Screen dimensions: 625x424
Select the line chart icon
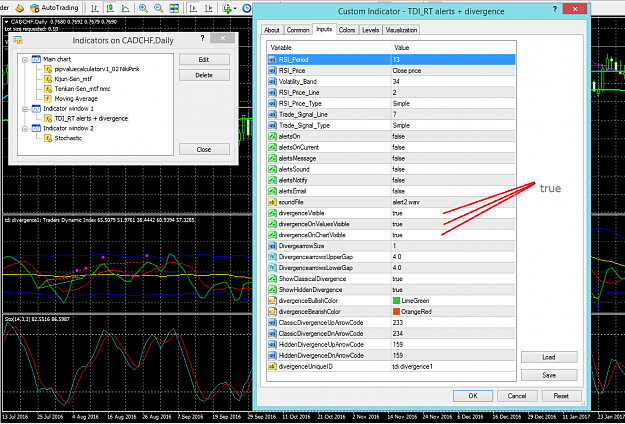125,8
